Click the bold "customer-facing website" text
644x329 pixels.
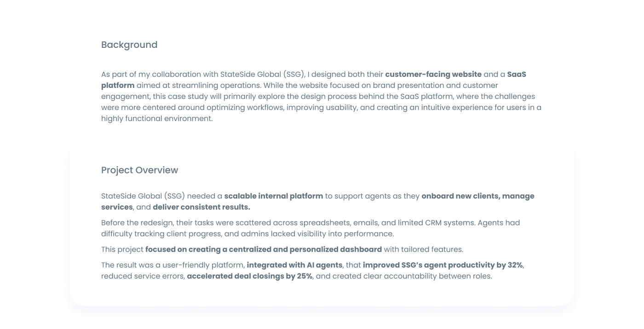tap(433, 75)
